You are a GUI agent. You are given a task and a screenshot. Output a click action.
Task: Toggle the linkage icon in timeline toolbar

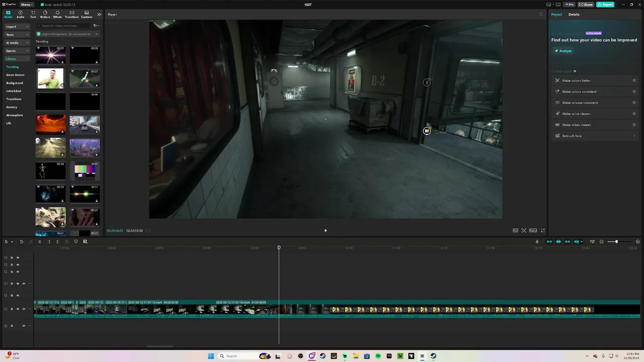pos(567,242)
